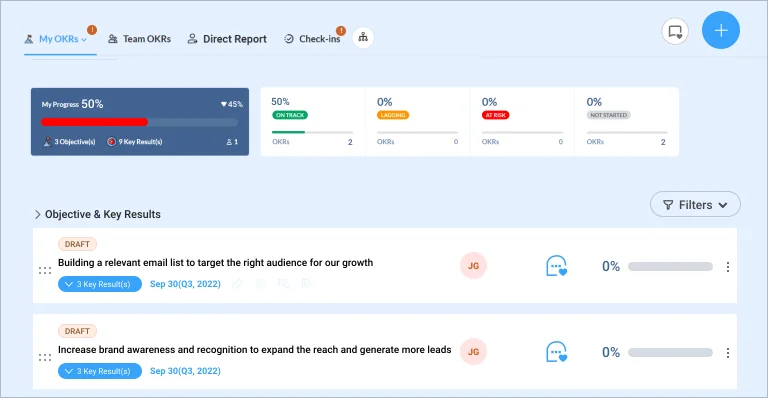This screenshot has width=768, height=398.
Task: Open the org hierarchy chart icon
Action: [x=363, y=37]
